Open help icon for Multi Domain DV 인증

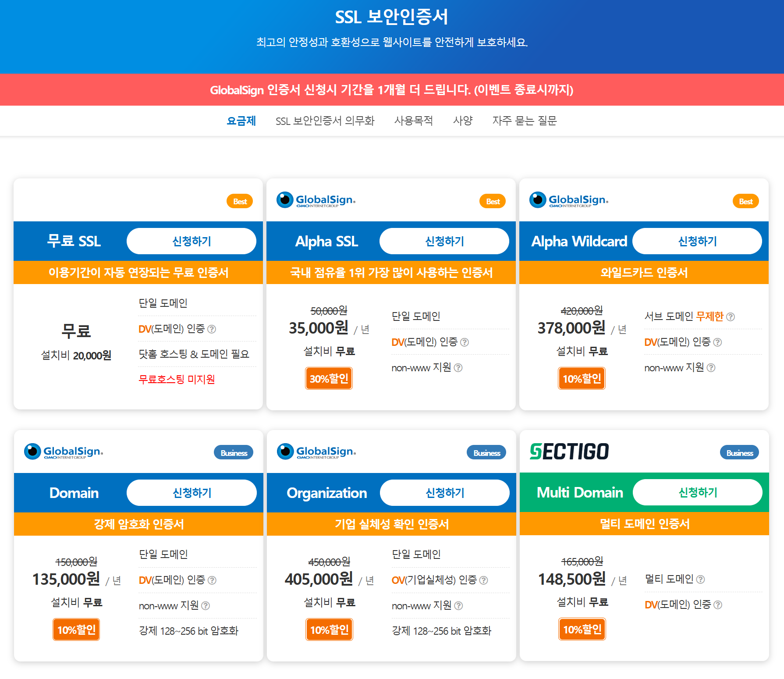point(718,605)
